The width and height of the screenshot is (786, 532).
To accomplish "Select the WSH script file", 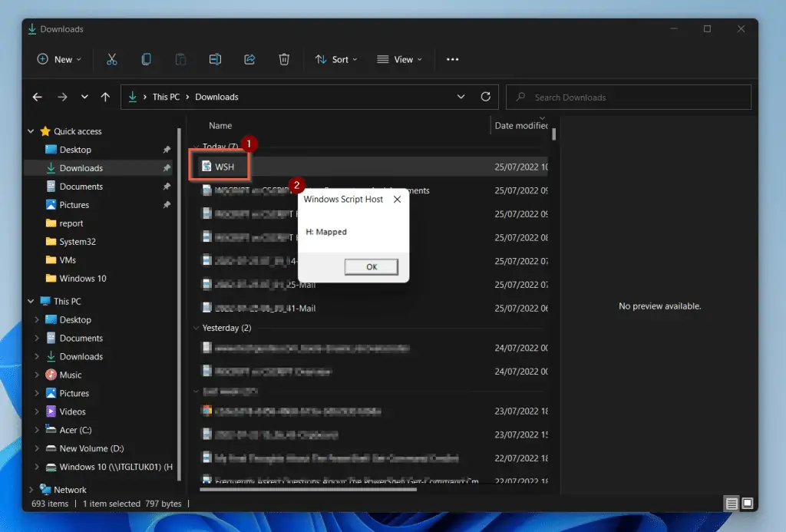I will pos(224,167).
